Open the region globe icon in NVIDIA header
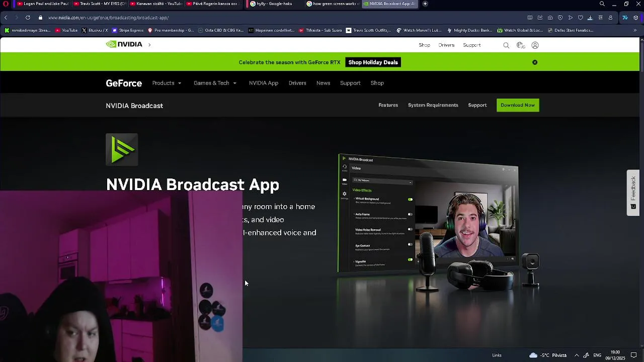This screenshot has width=644, height=362. (521, 45)
